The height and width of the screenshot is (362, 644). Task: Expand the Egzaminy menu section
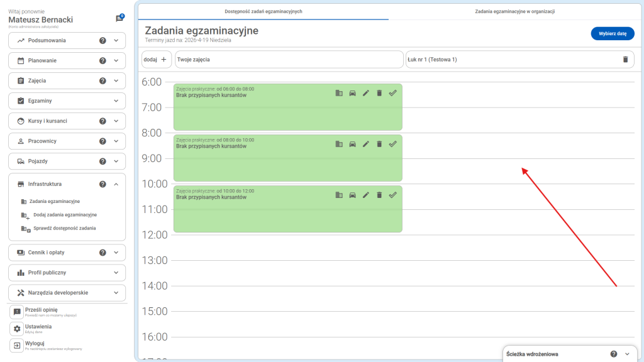[x=116, y=101]
